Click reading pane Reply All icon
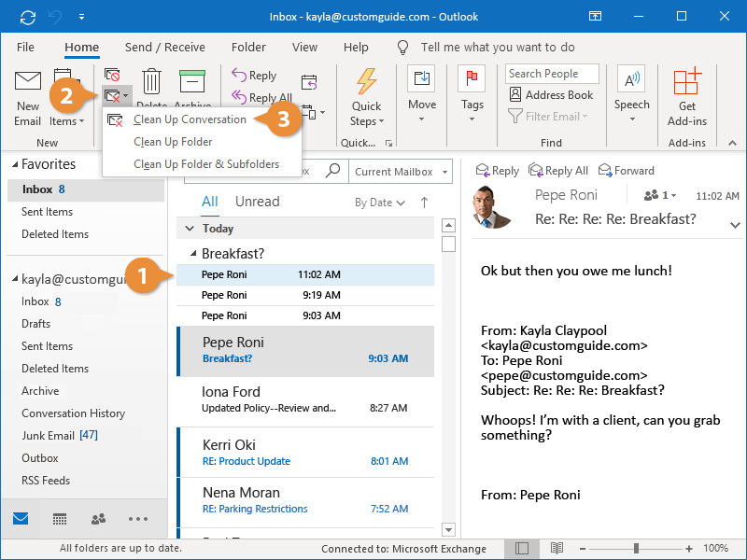Screen dimensions: 747x560 (535, 170)
